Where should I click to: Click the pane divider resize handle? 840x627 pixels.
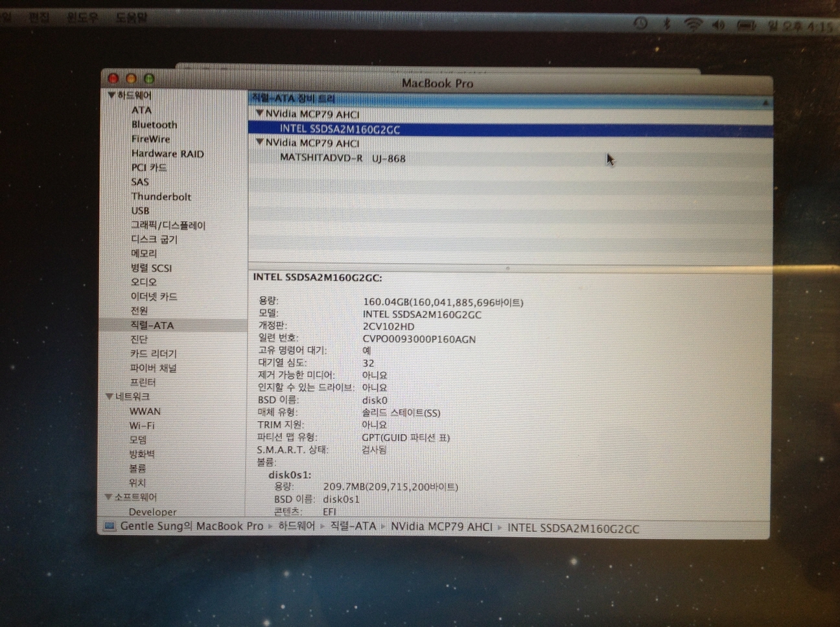tap(507, 268)
